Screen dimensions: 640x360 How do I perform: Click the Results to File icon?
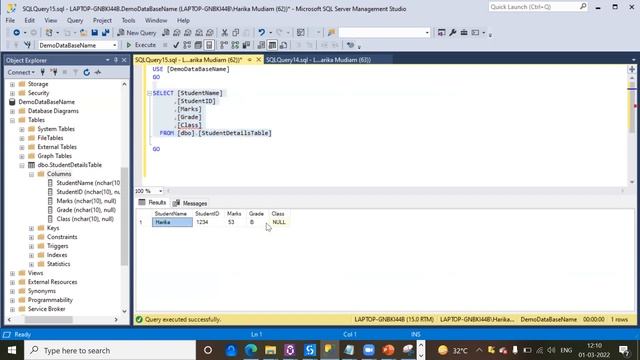tap(283, 45)
